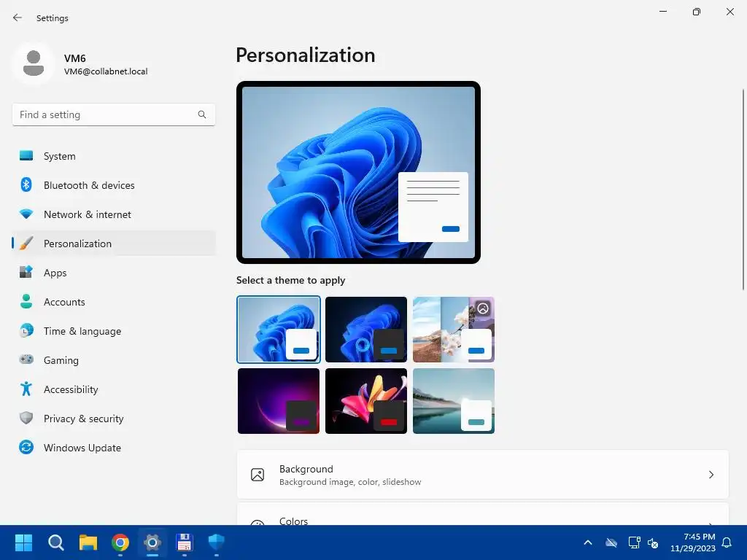
Task: Click the Find a setting search box
Action: click(x=114, y=114)
